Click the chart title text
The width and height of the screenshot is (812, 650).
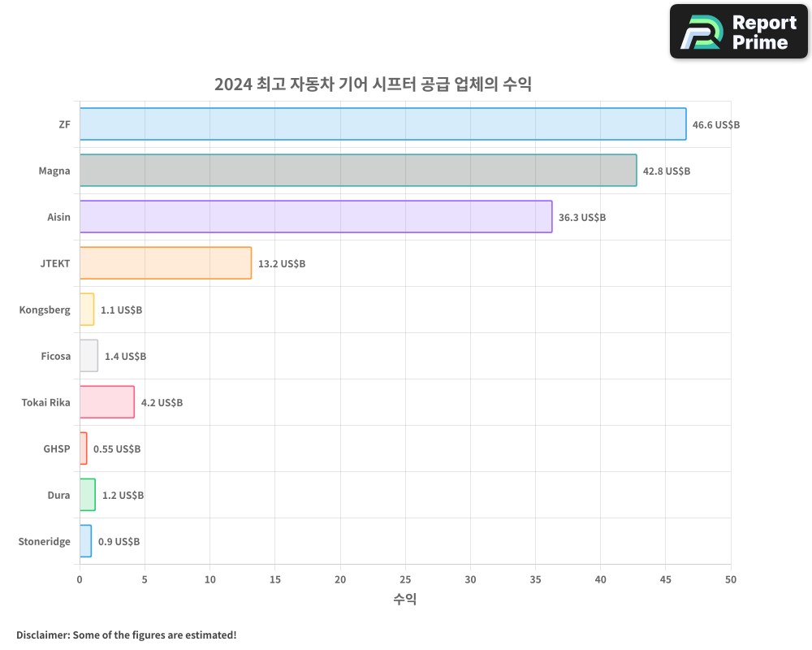click(373, 84)
